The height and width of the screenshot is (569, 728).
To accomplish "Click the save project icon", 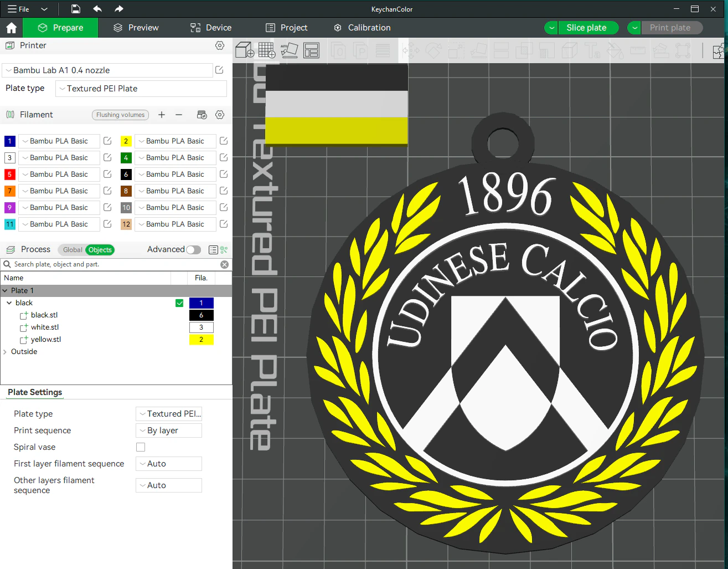I will point(76,9).
